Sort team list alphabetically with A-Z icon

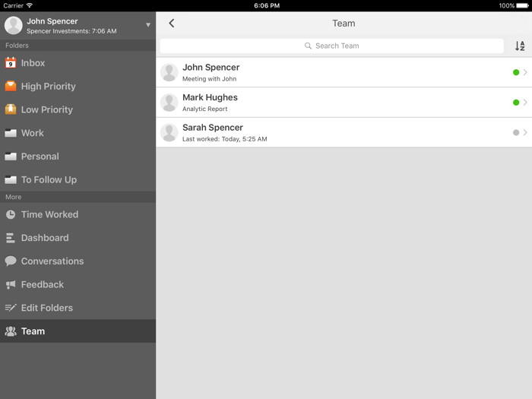pos(520,46)
